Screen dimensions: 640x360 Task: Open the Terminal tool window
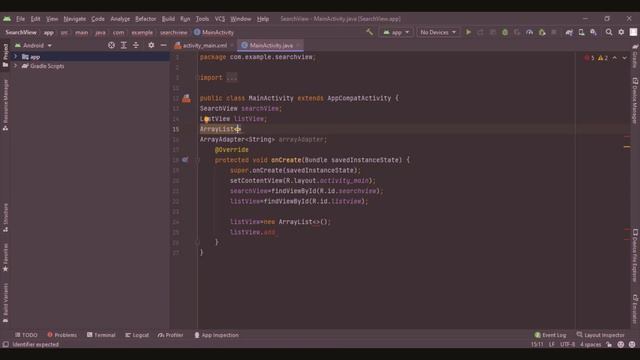tap(101, 335)
